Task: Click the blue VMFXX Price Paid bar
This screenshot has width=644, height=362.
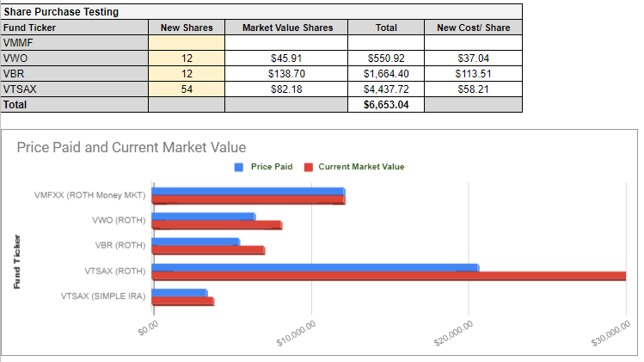Action: [248, 192]
